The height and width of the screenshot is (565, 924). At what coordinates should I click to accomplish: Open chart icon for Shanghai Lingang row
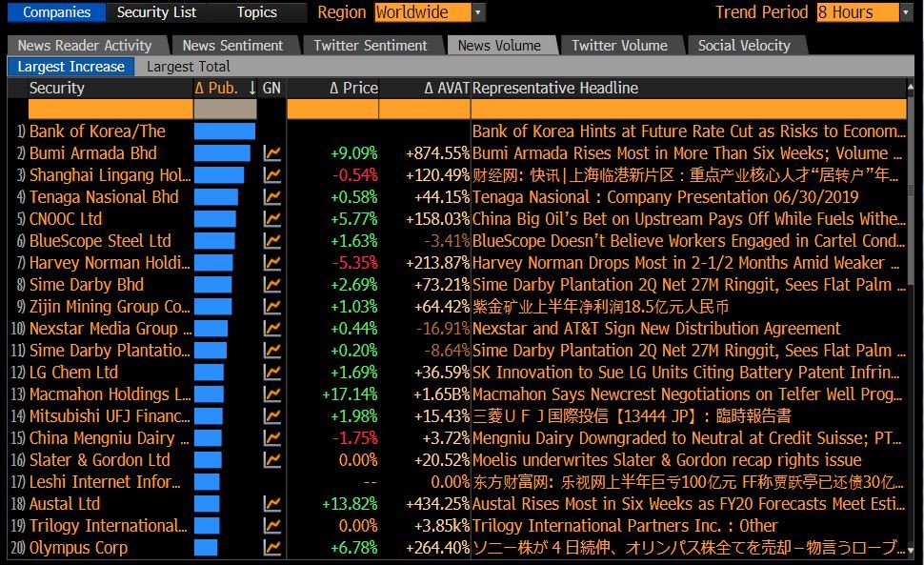[271, 175]
